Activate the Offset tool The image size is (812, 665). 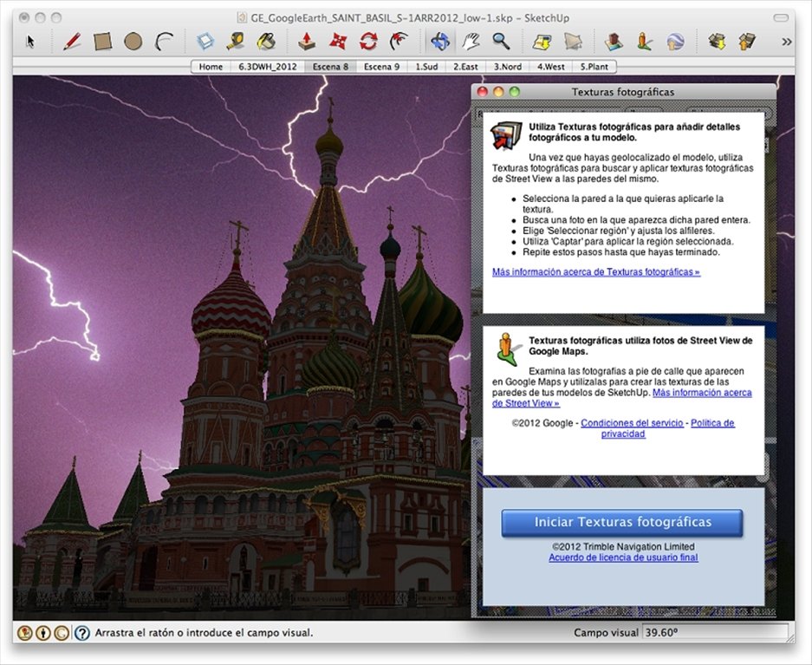tap(399, 42)
